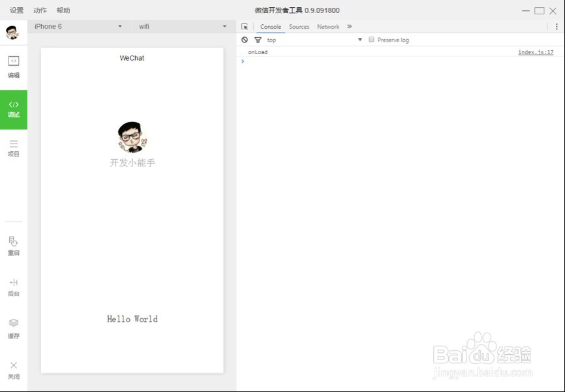Open the index.js:17 source link
This screenshot has width=565, height=392.
click(536, 52)
